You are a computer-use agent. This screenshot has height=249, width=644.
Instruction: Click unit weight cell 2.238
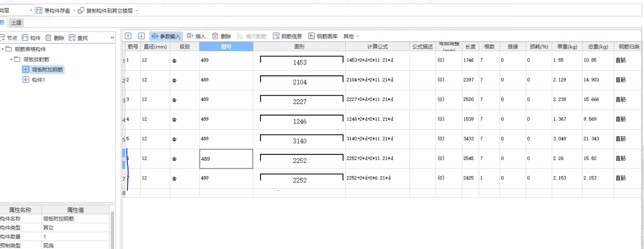pos(567,100)
